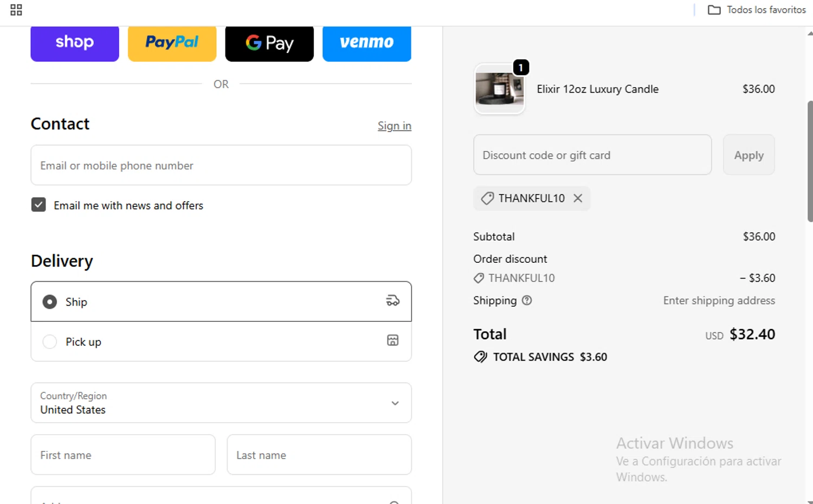813x504 pixels.
Task: Checkout with PayPal
Action: (172, 43)
